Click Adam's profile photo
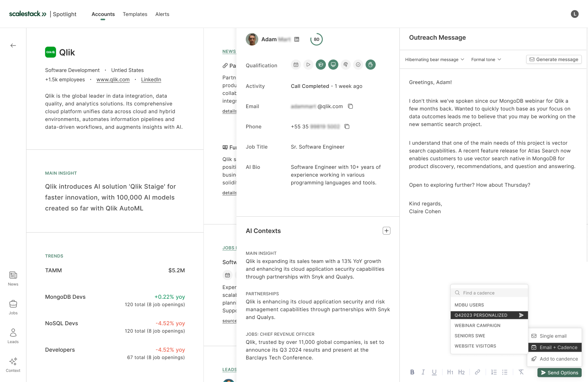This screenshot has width=588, height=382. point(252,39)
